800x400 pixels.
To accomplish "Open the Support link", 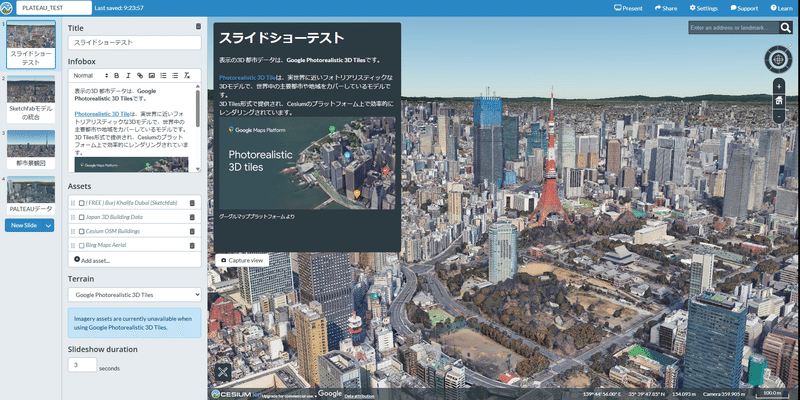I will click(744, 8).
